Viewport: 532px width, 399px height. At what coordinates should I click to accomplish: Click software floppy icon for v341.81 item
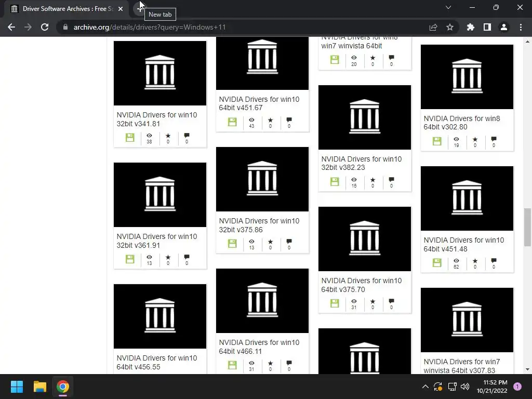pos(130,137)
